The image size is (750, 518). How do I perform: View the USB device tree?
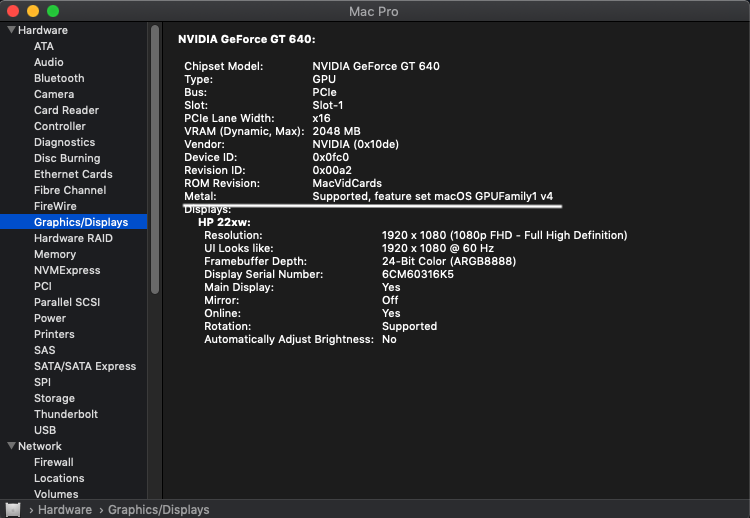[x=45, y=430]
